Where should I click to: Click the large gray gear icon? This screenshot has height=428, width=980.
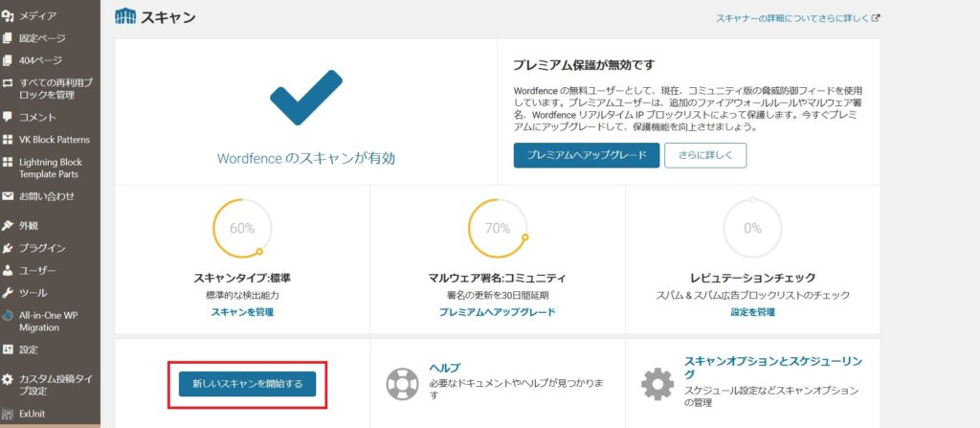[657, 384]
